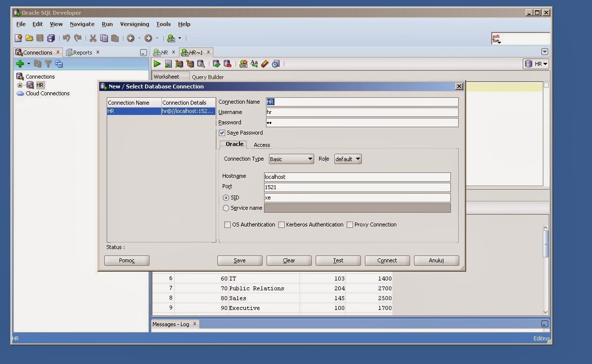Click the Forward navigation arrow icon
592x364 pixels.
click(148, 38)
